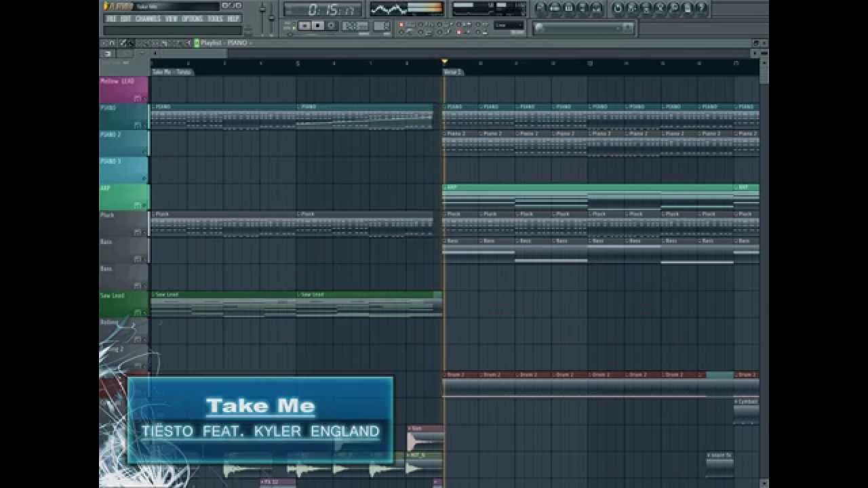Open the CHANNELS menu

(x=148, y=18)
